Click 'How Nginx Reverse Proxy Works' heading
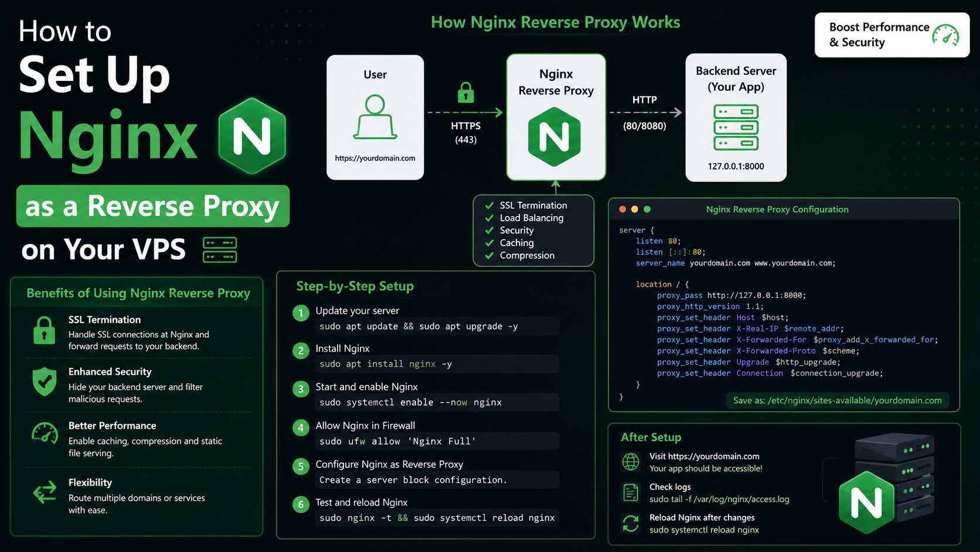The width and height of the screenshot is (980, 552). coord(556,22)
